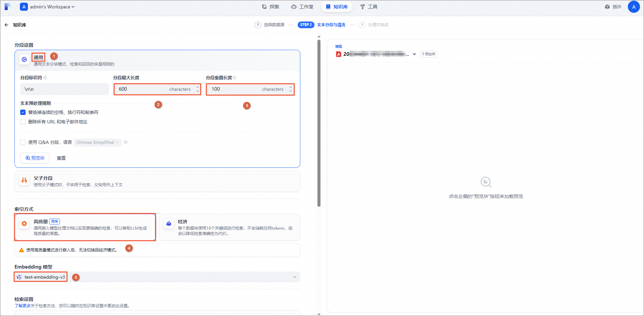
Task: Click the 父子分段 people icon
Action: point(24,180)
